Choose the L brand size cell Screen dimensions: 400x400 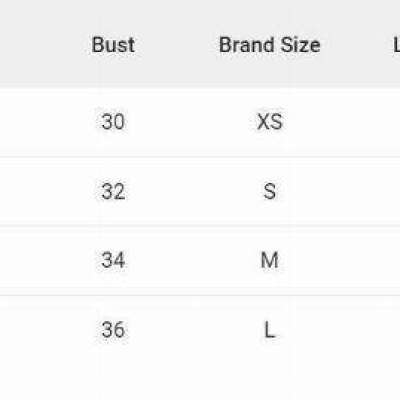pos(270,330)
